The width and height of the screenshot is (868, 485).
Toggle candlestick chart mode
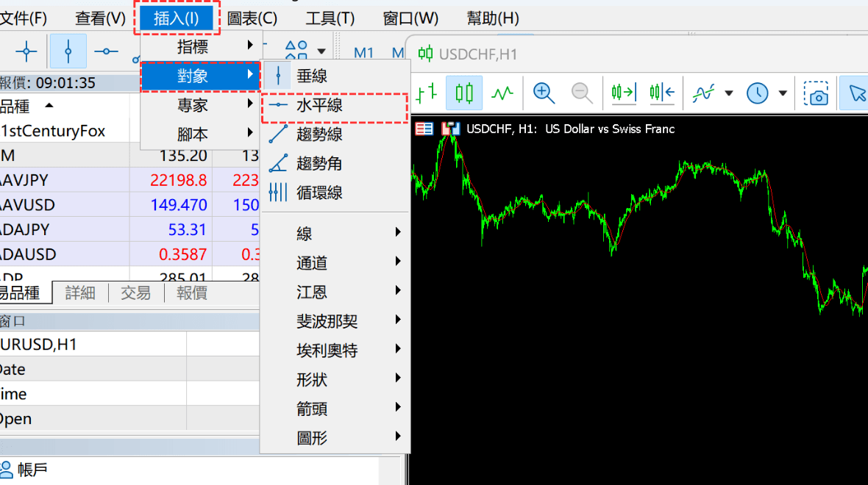[x=464, y=93]
